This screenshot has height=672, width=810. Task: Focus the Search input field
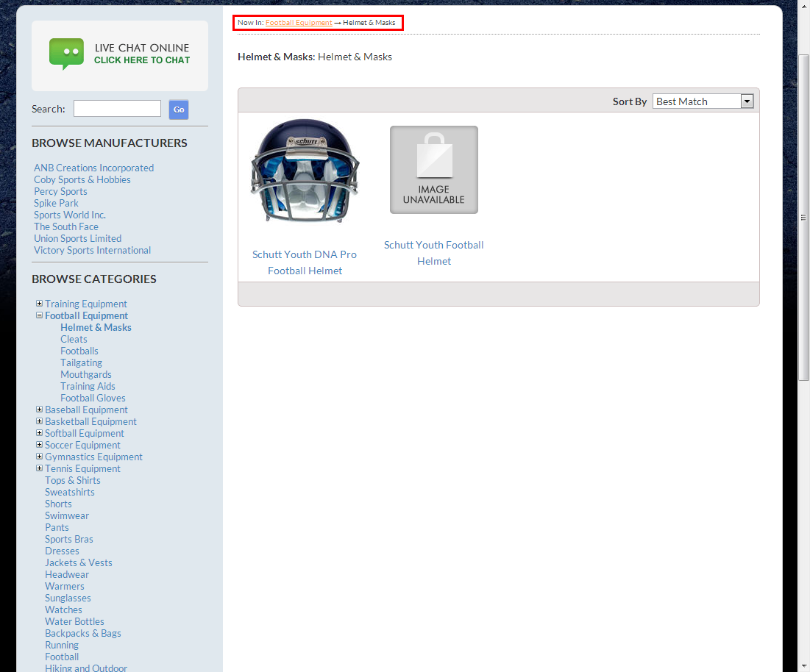click(117, 108)
